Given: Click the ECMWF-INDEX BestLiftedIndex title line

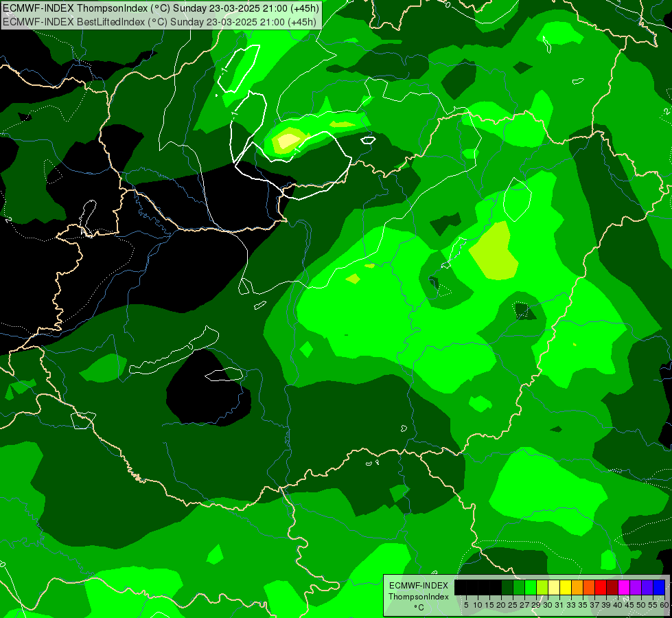Looking at the screenshot, I should pos(159,22).
